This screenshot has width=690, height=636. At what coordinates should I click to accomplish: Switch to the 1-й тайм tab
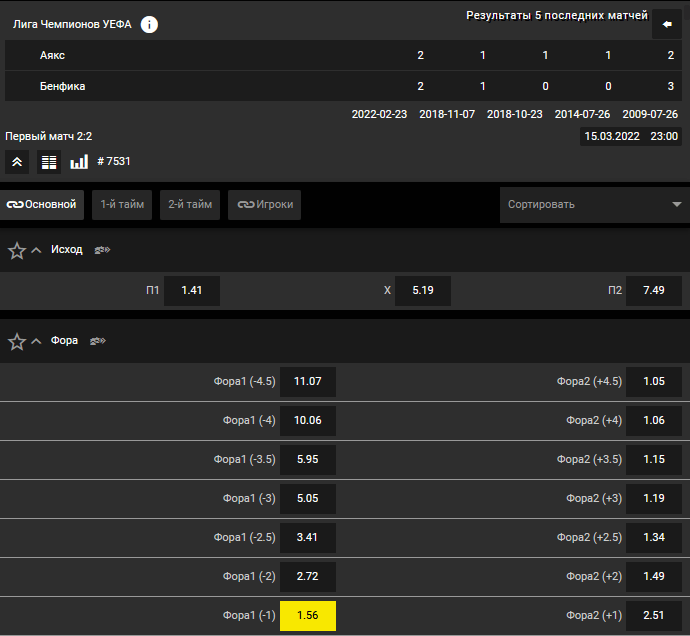click(122, 205)
